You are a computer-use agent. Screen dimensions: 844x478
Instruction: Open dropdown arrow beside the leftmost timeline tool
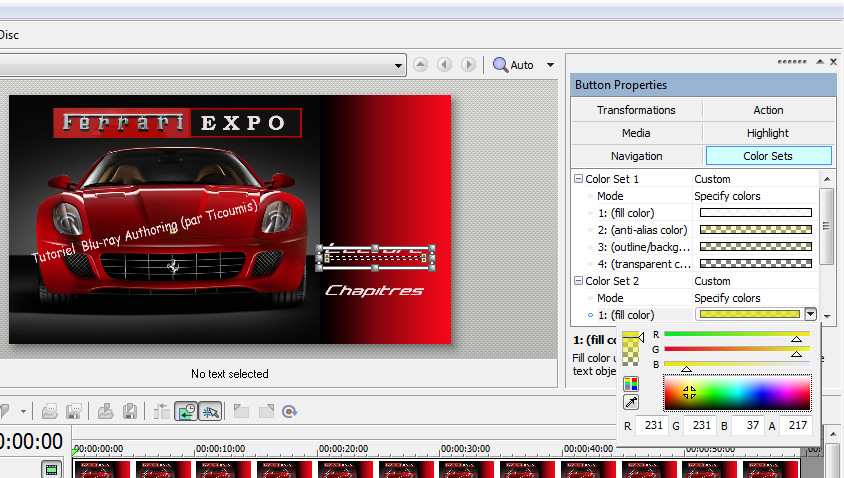(x=23, y=412)
